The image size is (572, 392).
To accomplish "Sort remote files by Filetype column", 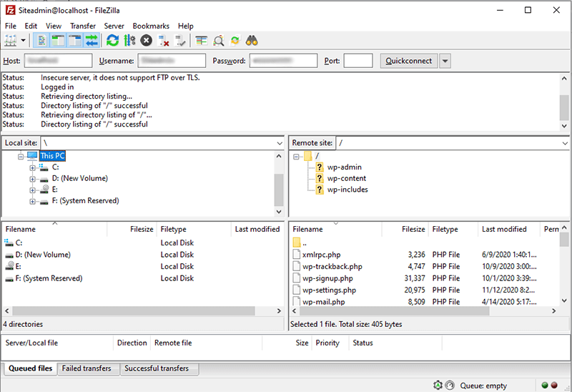I will 453,229.
